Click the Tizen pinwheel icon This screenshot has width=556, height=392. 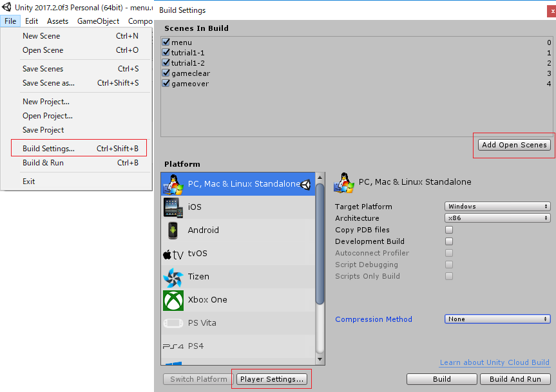(x=173, y=277)
